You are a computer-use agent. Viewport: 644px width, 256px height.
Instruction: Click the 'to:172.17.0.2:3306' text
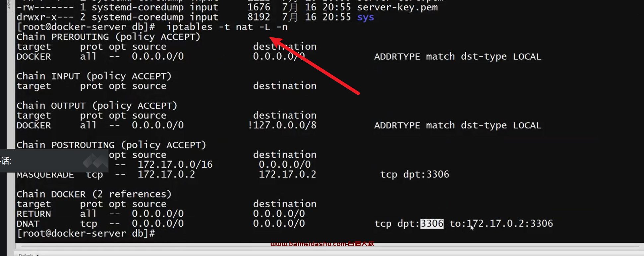(501, 224)
